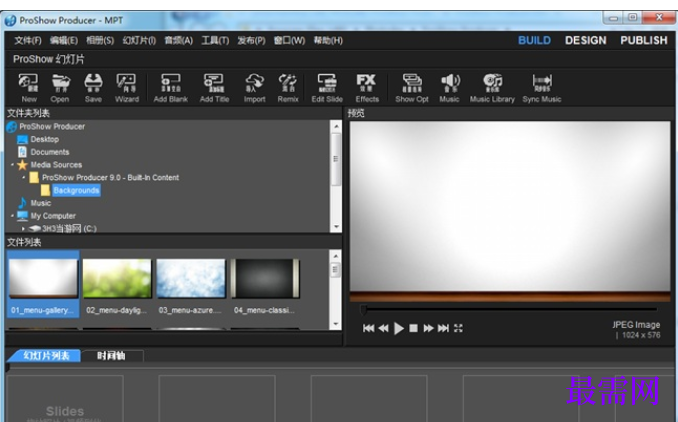Image resolution: width=678 pixels, height=422 pixels.
Task: Open the 发布(P) menu
Action: [x=251, y=40]
